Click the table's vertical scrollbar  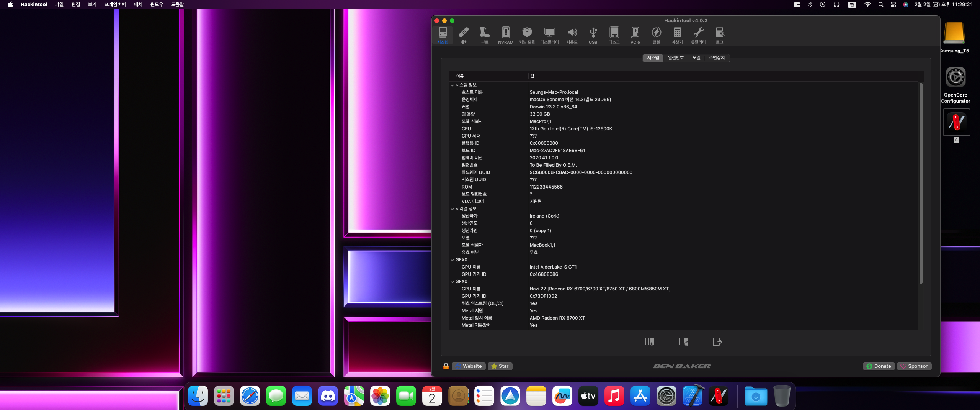[921, 183]
